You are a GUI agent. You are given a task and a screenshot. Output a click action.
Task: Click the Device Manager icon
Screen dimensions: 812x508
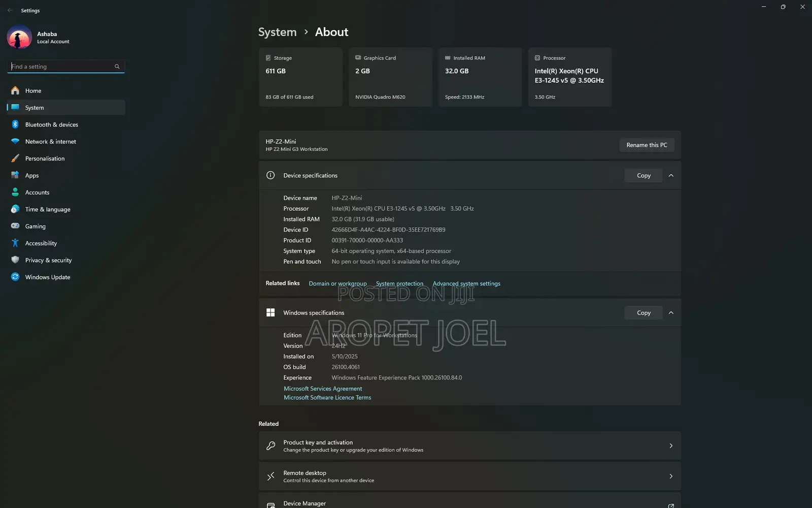(x=271, y=505)
